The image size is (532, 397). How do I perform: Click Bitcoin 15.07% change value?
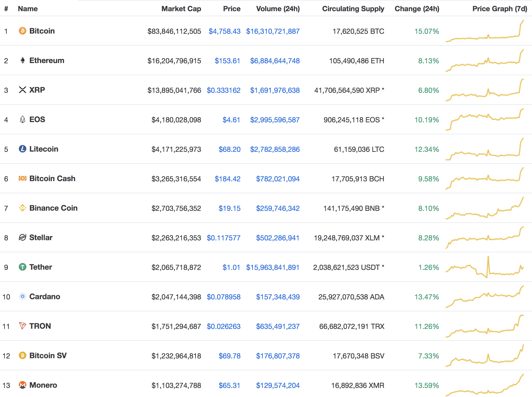pos(427,31)
